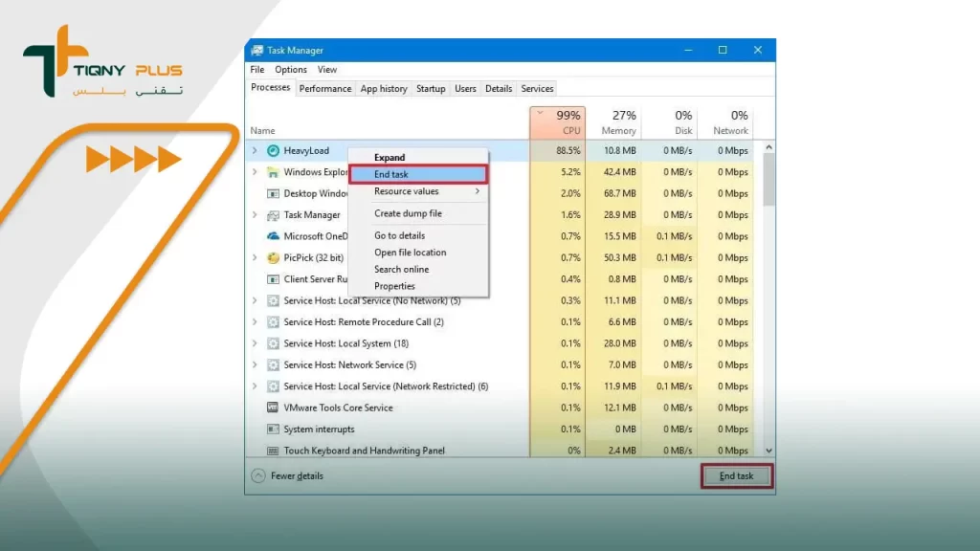Expand Service Host: Local System (18)

pos(255,343)
